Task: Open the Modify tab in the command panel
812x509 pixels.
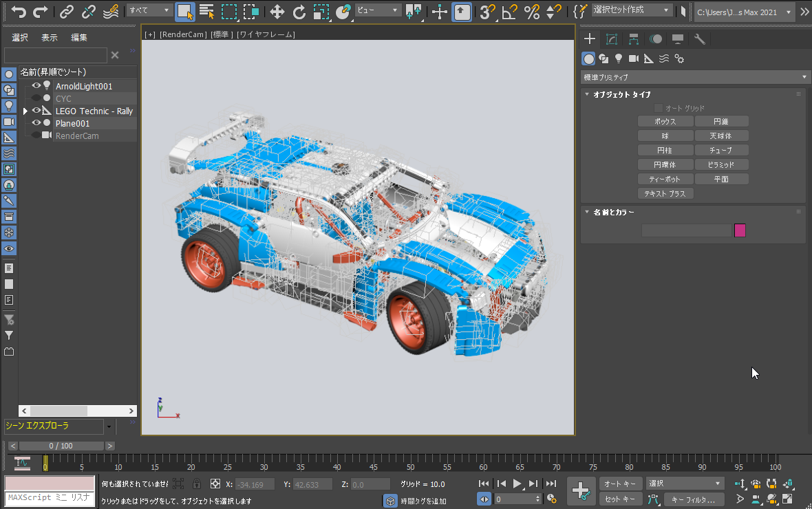Action: [612, 39]
